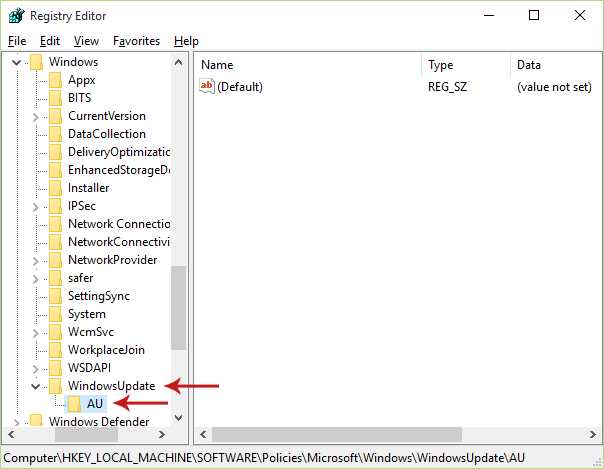
Task: Open the View menu
Action: point(86,41)
